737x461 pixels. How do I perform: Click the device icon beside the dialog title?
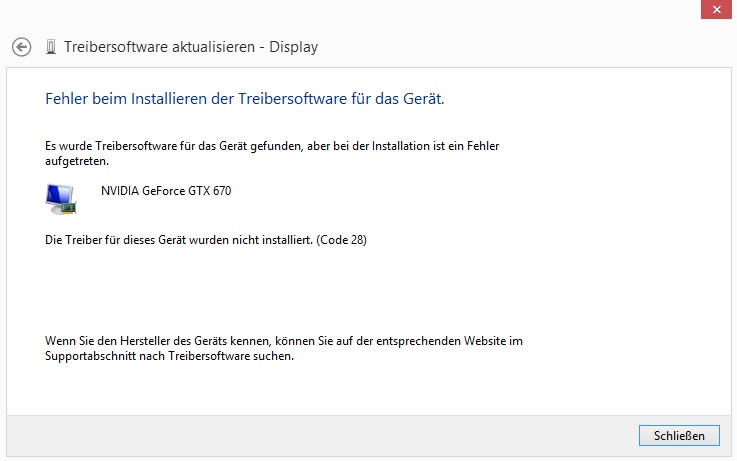51,47
